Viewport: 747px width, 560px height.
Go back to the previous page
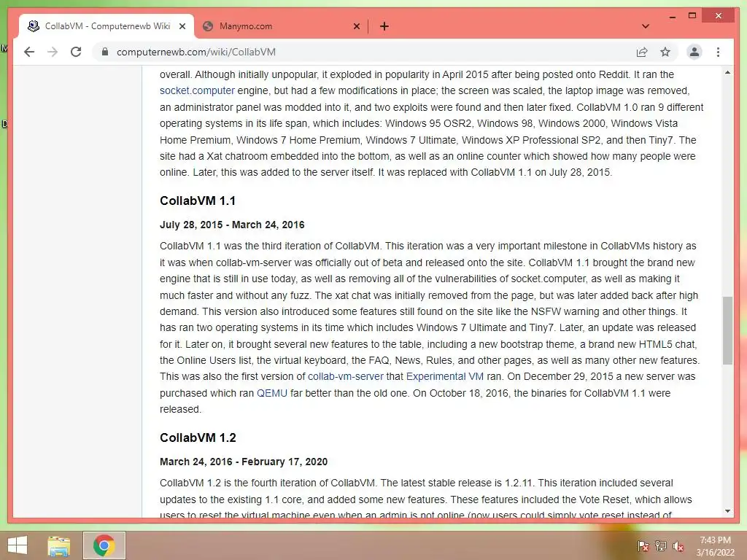click(x=29, y=52)
